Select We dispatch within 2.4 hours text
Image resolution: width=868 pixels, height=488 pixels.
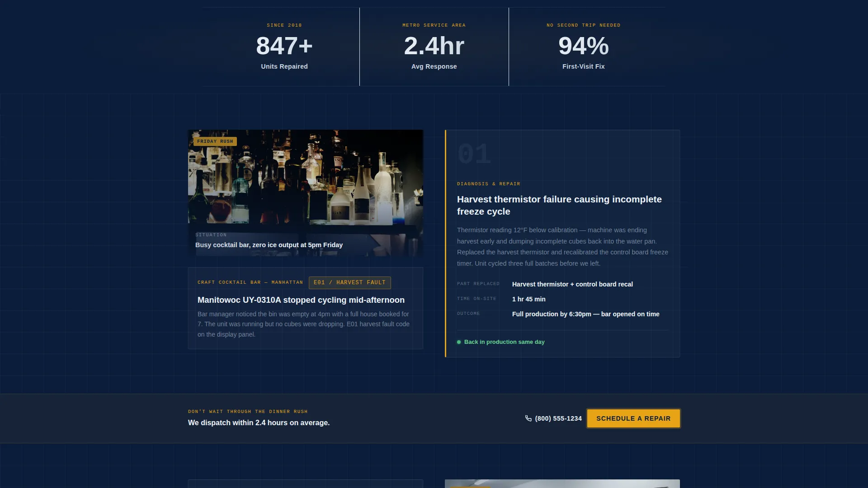[259, 423]
